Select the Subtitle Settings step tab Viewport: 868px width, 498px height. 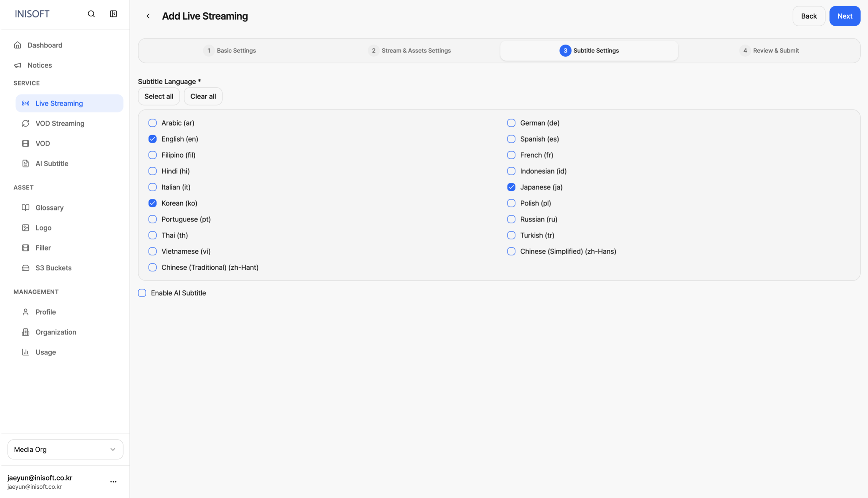(589, 51)
